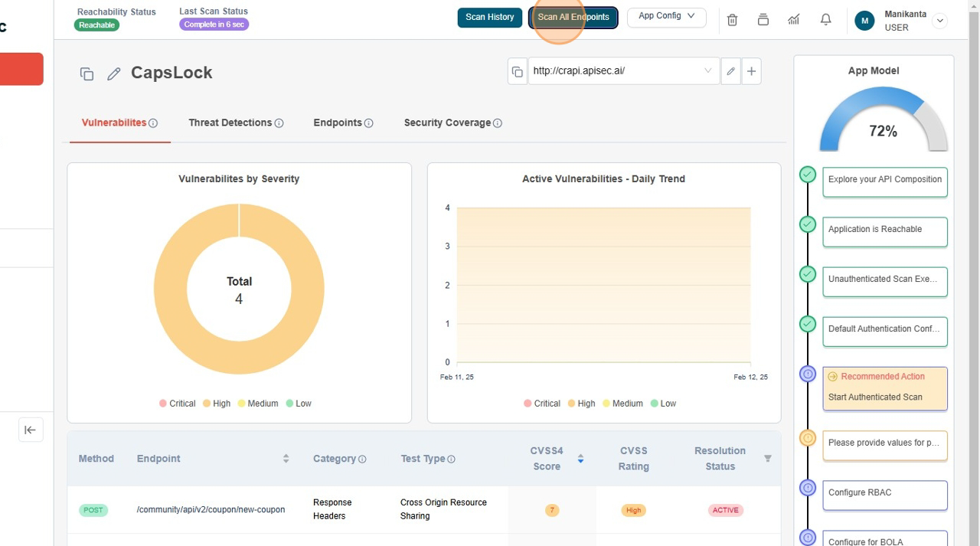Open Scan History

click(x=489, y=17)
